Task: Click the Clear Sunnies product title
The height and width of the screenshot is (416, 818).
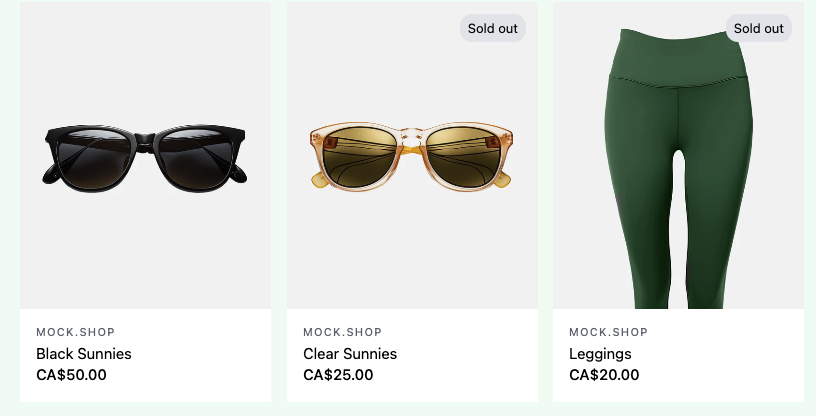Action: coord(350,354)
